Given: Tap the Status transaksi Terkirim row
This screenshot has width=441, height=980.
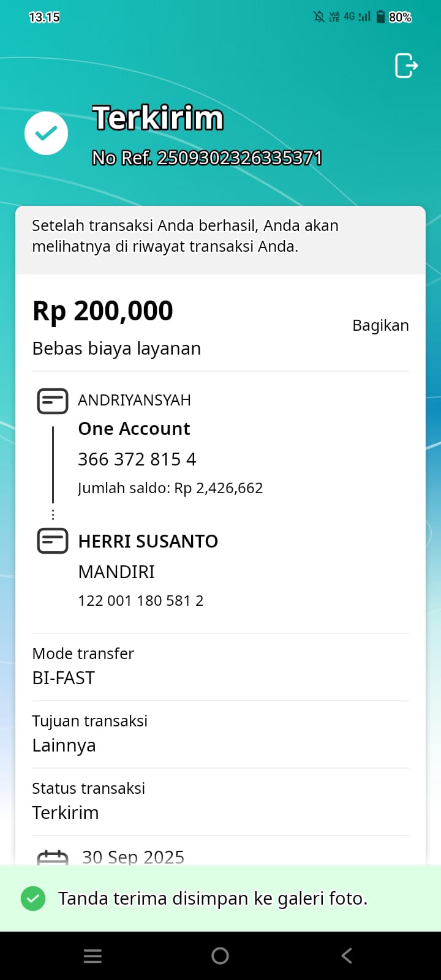Looking at the screenshot, I should point(221,801).
